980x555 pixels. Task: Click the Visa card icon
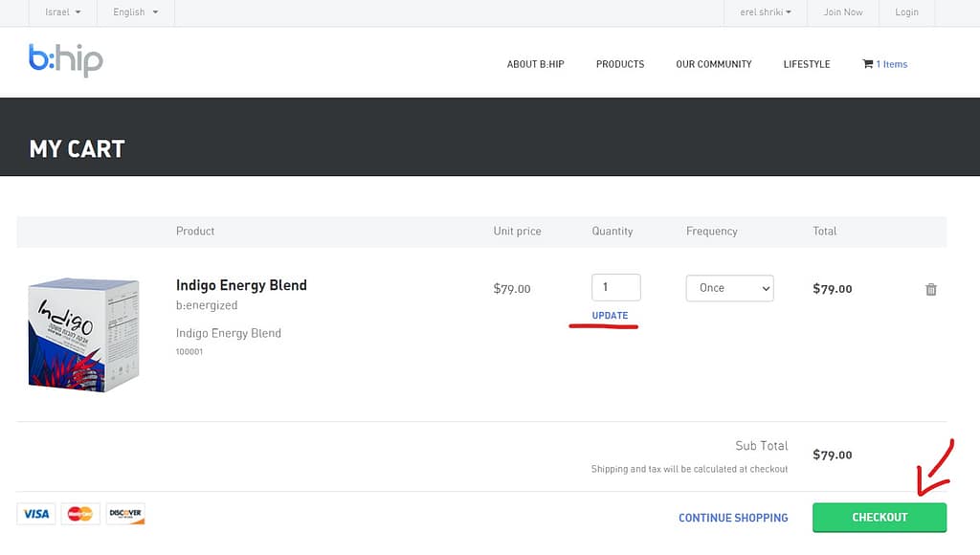[x=36, y=514]
